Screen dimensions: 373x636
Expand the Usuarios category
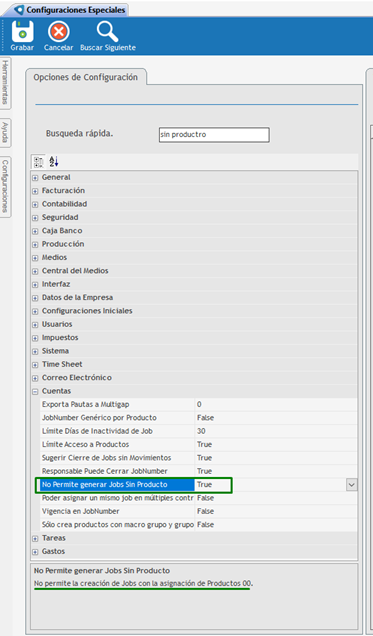coord(35,325)
